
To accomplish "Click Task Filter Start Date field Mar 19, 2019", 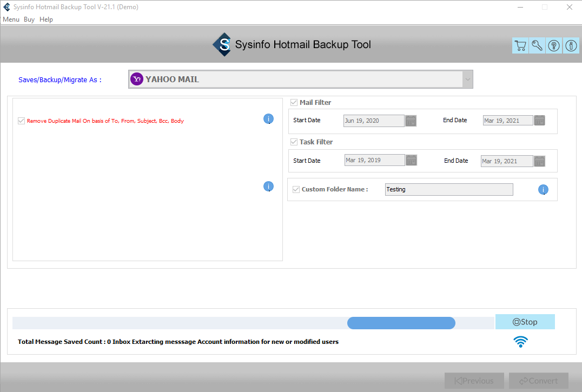I will 374,160.
